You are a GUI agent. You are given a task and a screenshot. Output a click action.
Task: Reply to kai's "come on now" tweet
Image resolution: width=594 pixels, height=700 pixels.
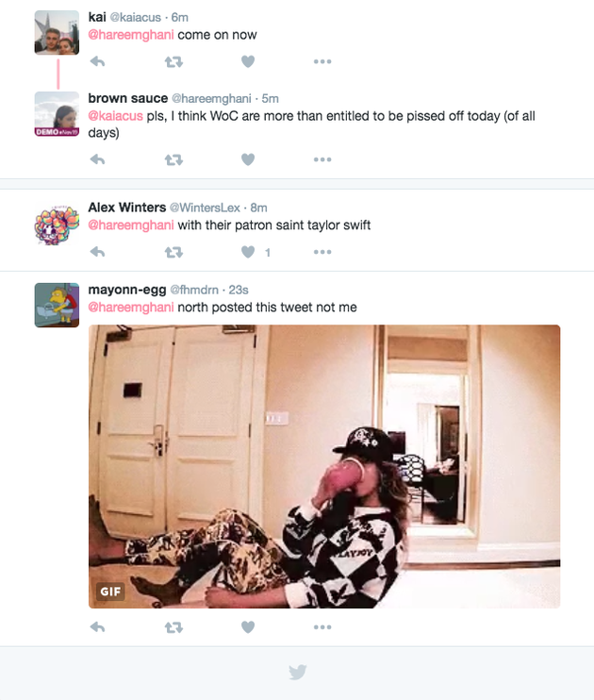[97, 61]
